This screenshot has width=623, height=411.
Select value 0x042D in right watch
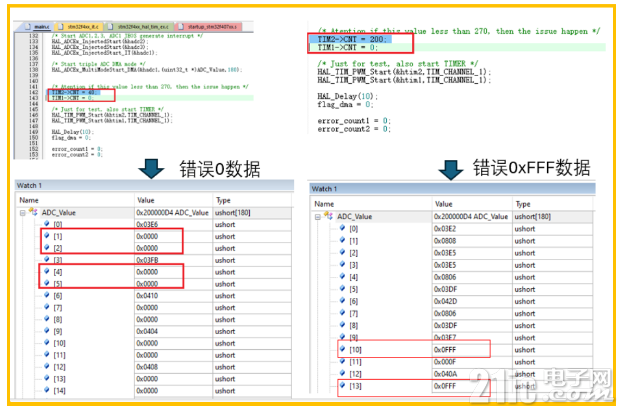[445, 302]
